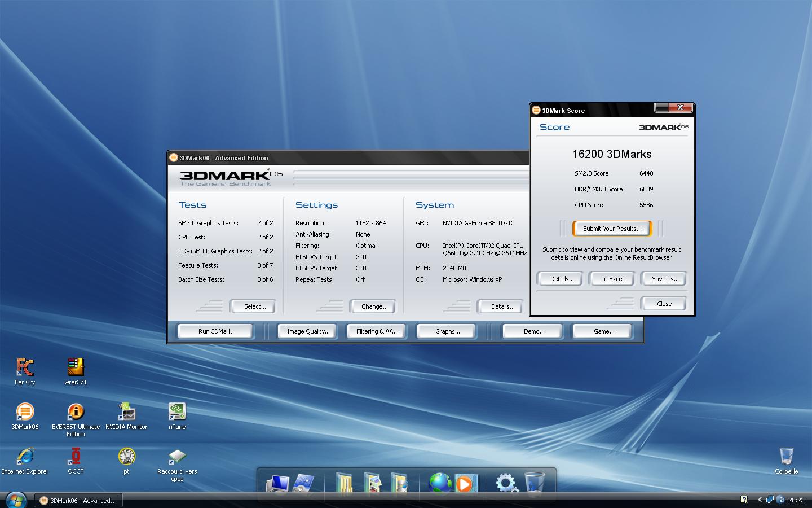
Task: Click the SM2.0 Score value 6448
Action: tap(646, 173)
